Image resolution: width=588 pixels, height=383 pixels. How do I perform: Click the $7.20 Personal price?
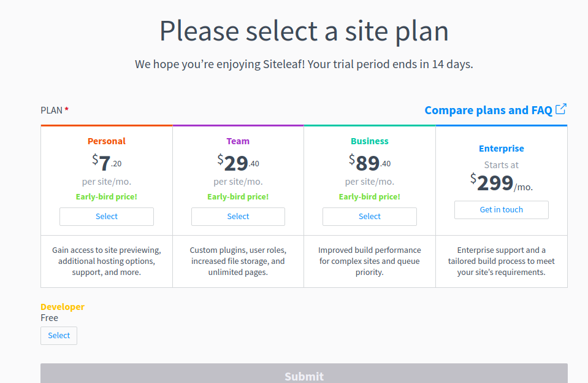[x=107, y=163]
